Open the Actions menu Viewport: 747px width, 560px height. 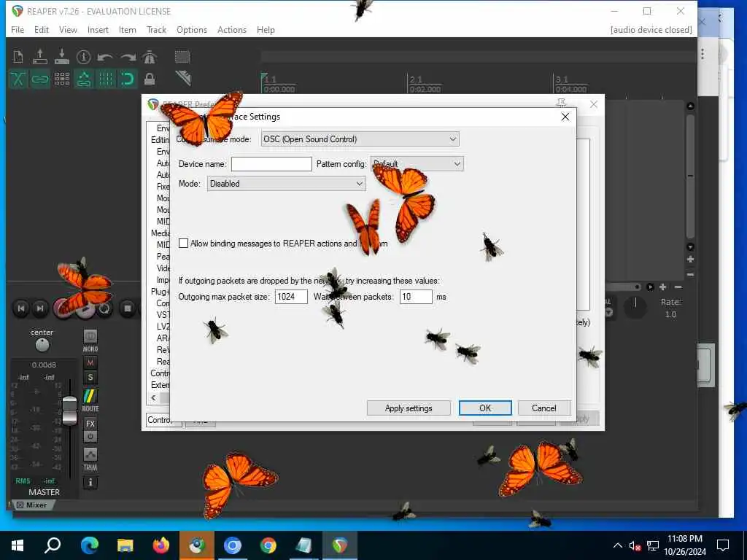click(232, 29)
